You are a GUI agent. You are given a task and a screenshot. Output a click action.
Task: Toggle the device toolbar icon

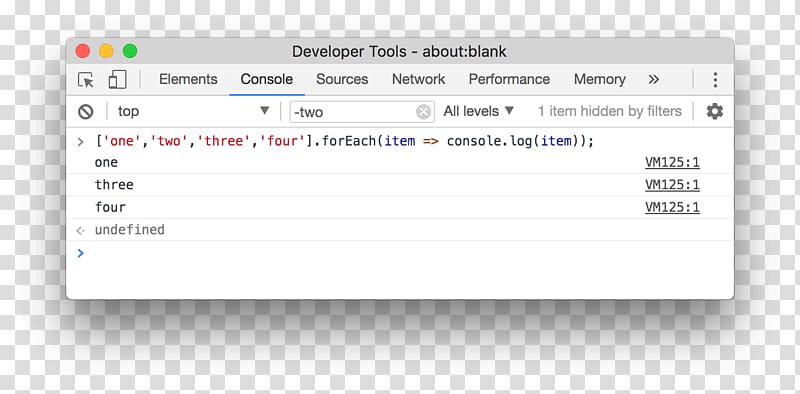pos(117,80)
